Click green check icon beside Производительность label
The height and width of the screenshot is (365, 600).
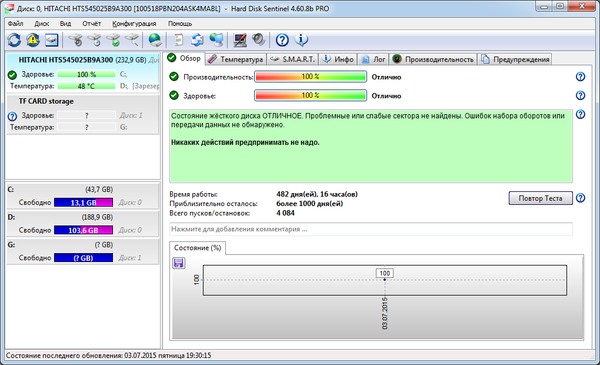point(174,77)
